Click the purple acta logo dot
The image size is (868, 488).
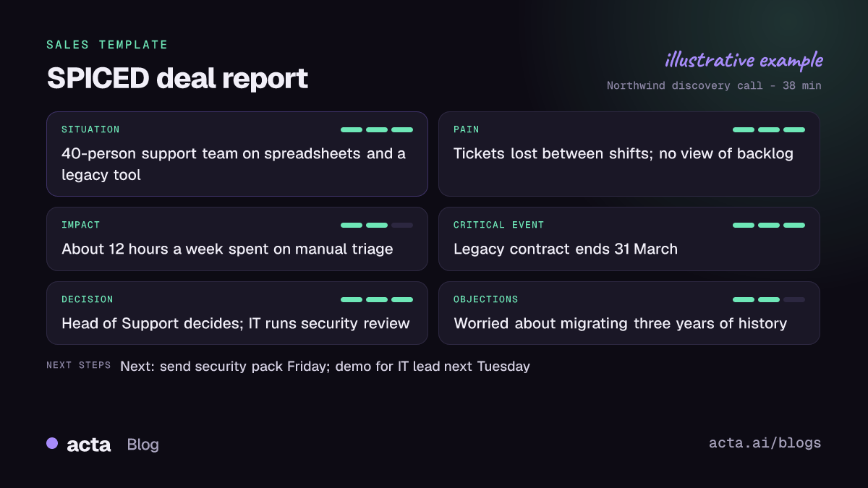click(52, 443)
